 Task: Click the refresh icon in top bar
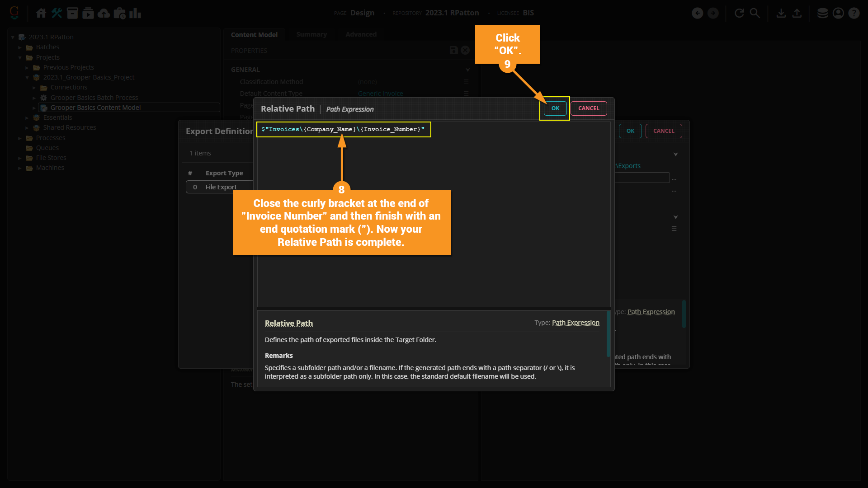click(739, 13)
